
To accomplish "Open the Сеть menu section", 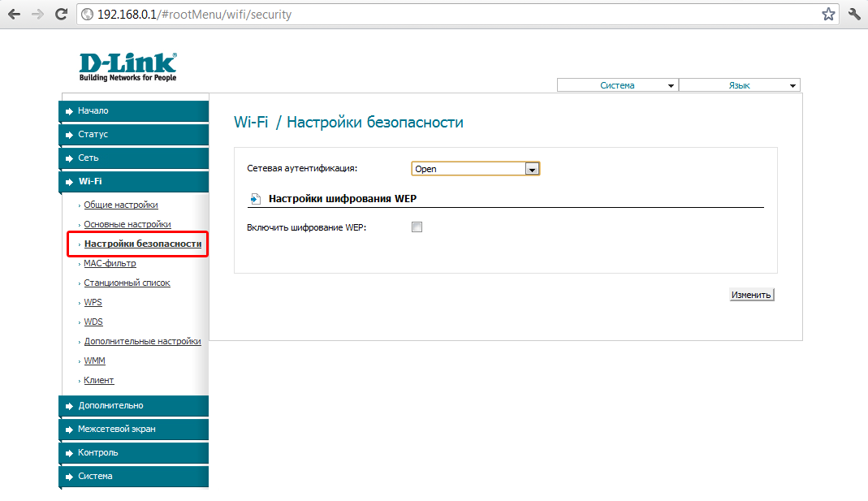I will tap(133, 158).
